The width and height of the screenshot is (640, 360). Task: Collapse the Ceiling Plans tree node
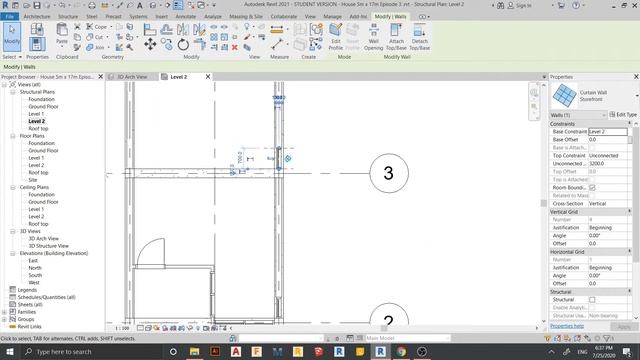(13, 187)
